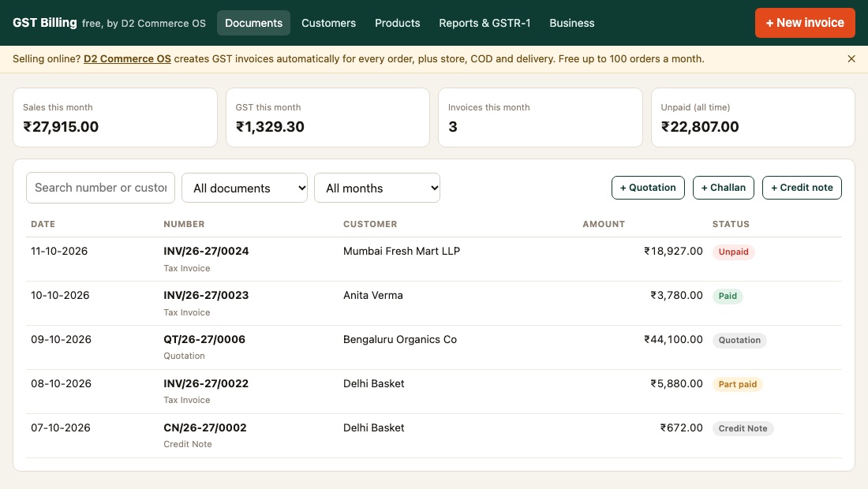Click the CUSTOMER column header
This screenshot has height=489, width=868.
370,224
